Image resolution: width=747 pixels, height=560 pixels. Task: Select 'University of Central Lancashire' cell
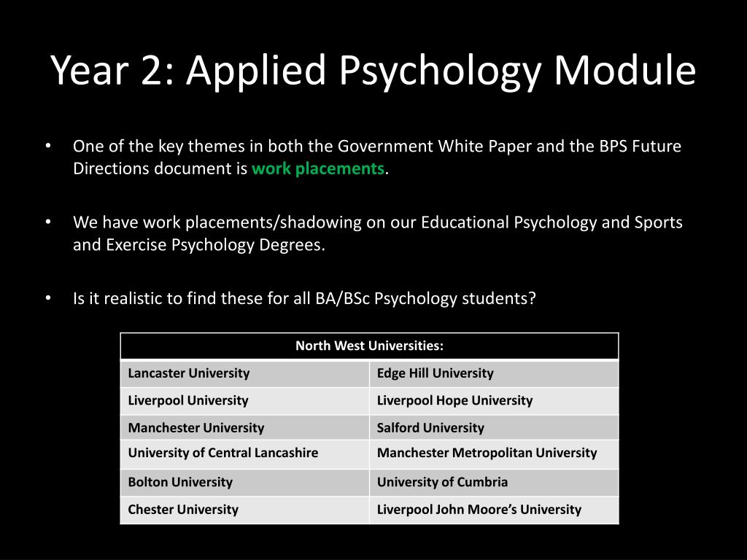(x=245, y=454)
